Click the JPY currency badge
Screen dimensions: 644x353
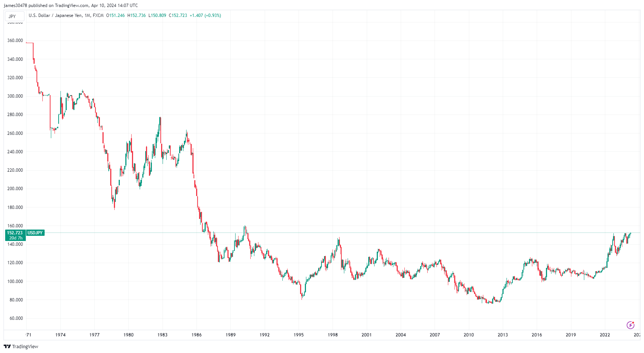[15, 16]
